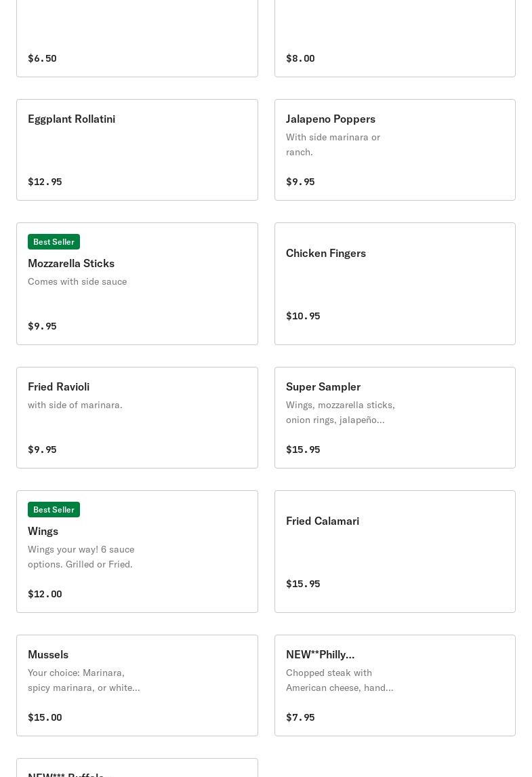Click the Jalapeno Poppers marinara or ranch description
The height and width of the screenshot is (777, 532).
coord(333,144)
